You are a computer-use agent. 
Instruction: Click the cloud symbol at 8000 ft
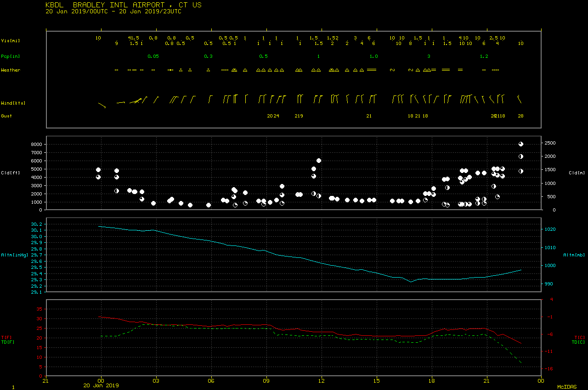pyautogui.click(x=521, y=144)
